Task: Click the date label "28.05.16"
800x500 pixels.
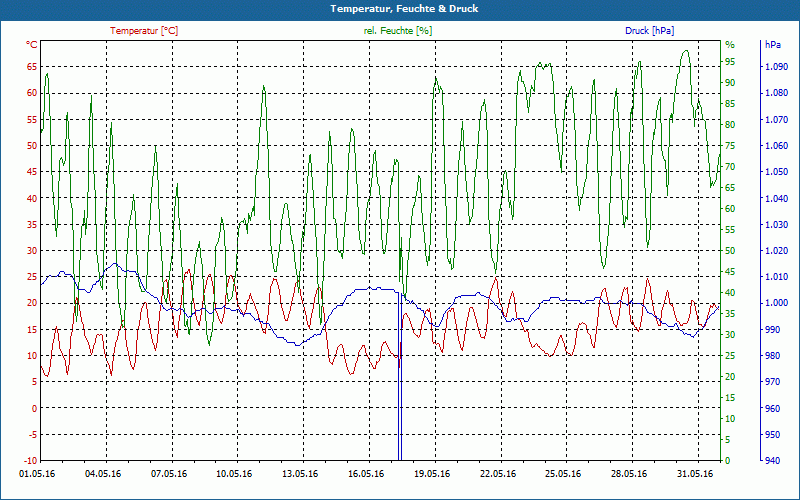Action: point(629,474)
